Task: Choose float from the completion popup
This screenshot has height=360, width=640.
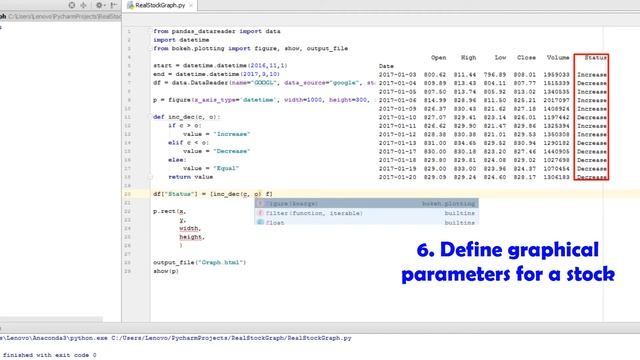Action: tap(367, 222)
